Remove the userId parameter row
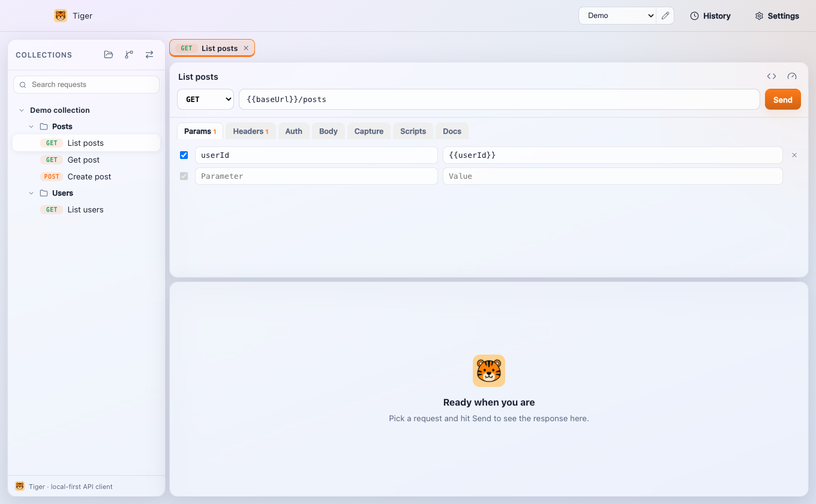 (x=794, y=155)
